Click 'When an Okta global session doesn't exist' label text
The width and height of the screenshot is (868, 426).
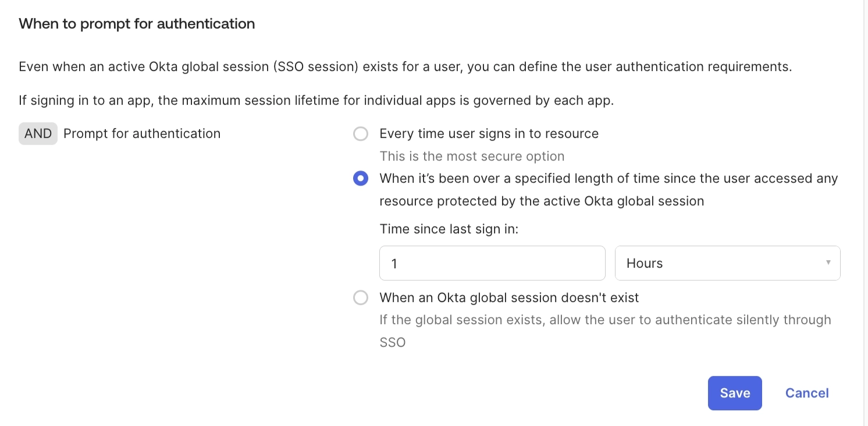[509, 298]
